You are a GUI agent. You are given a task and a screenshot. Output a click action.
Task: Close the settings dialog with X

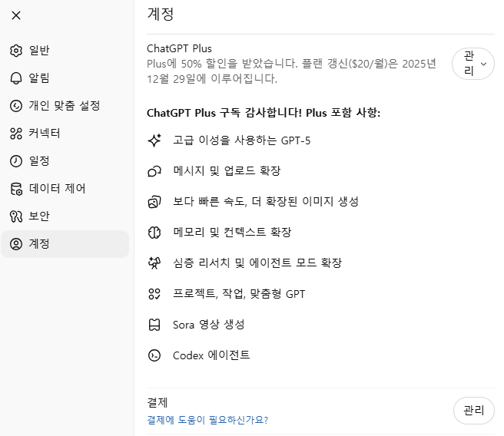click(16, 15)
